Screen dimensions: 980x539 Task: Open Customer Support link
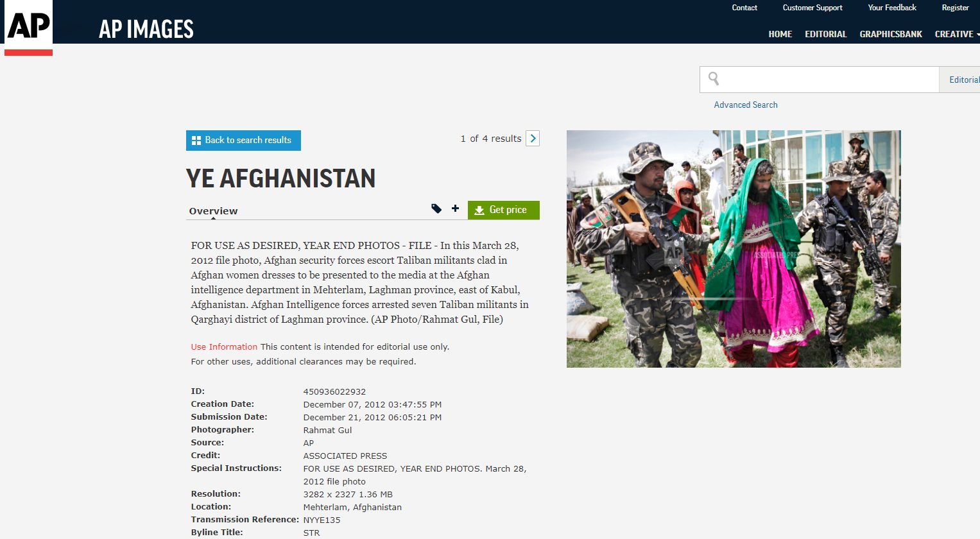(x=812, y=8)
